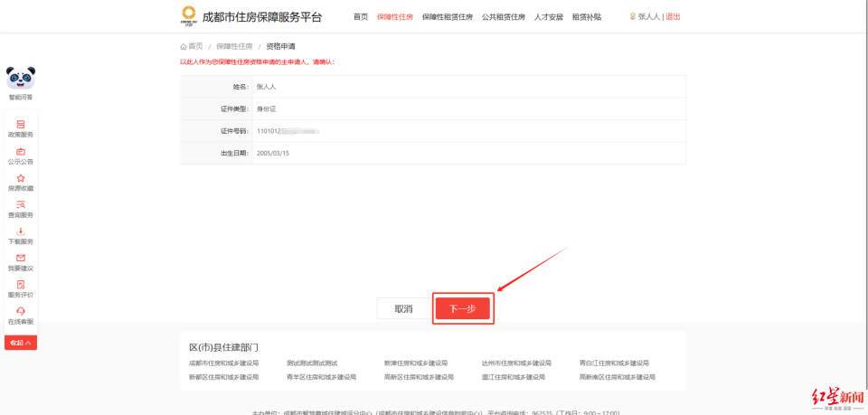This screenshot has width=868, height=415.
Task: Click the red applicant confirmation notice
Action: point(258,62)
